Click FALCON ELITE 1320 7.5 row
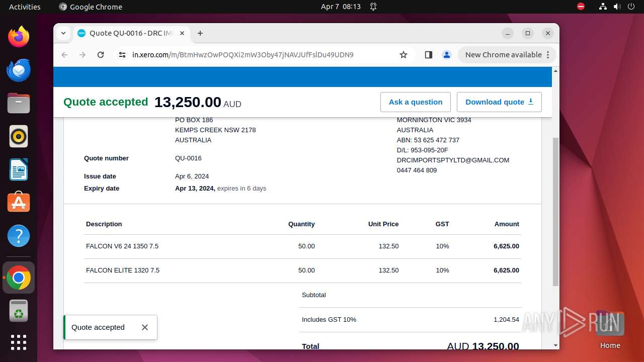The height and width of the screenshot is (362, 644). click(302, 270)
